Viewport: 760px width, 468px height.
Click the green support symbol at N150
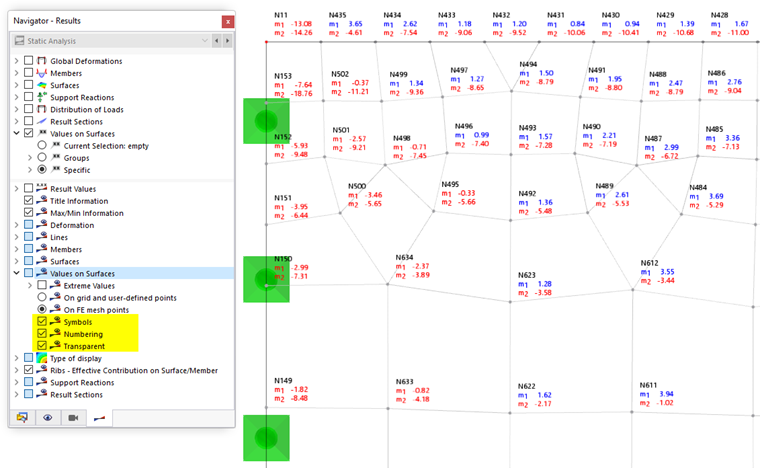coord(266,279)
